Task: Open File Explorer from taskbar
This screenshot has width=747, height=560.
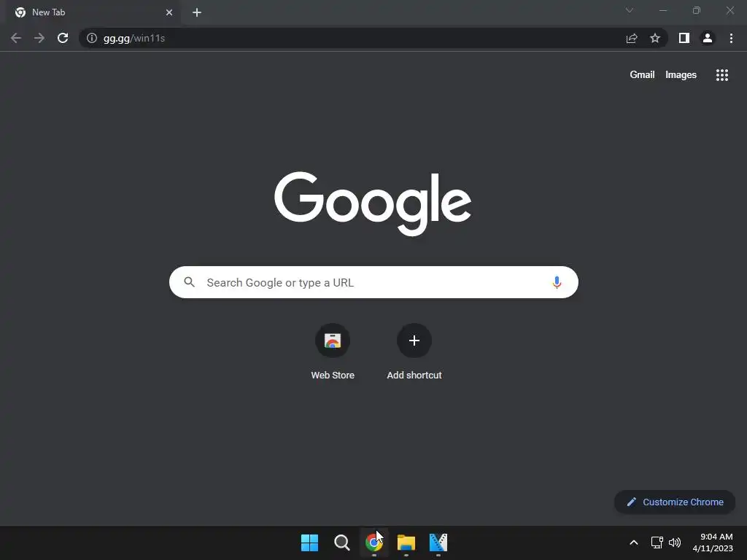Action: (x=406, y=542)
